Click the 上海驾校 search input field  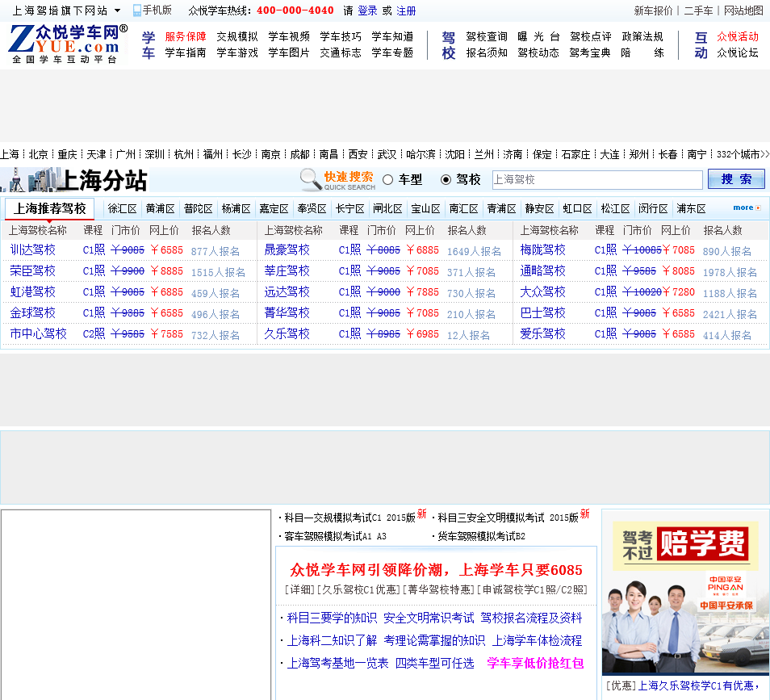[597, 180]
